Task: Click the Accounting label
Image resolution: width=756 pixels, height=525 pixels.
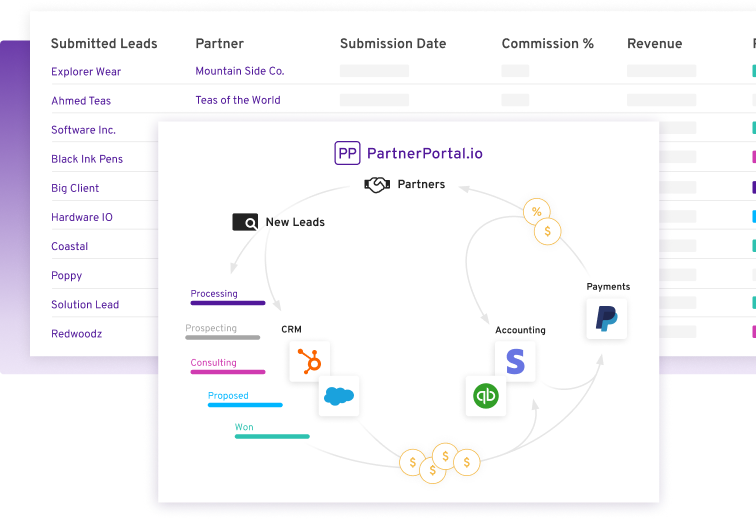Action: (520, 330)
